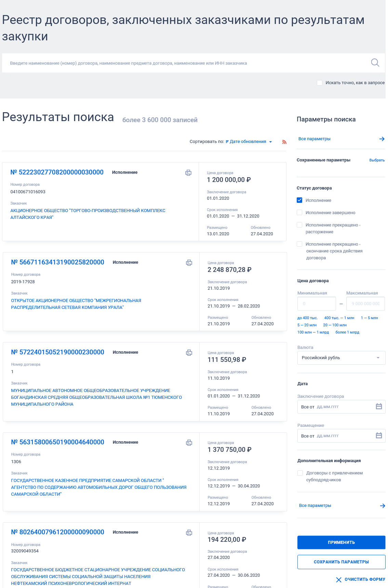Select the '1 — 5 млн' price range
Viewport: 388px width, 588px height.
(x=369, y=318)
